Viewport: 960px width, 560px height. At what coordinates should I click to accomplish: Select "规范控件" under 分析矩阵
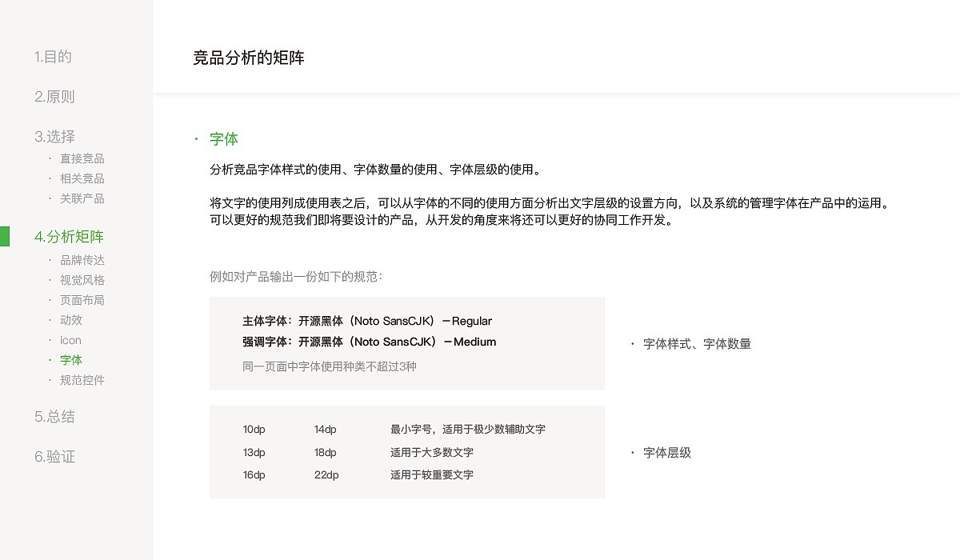click(82, 380)
